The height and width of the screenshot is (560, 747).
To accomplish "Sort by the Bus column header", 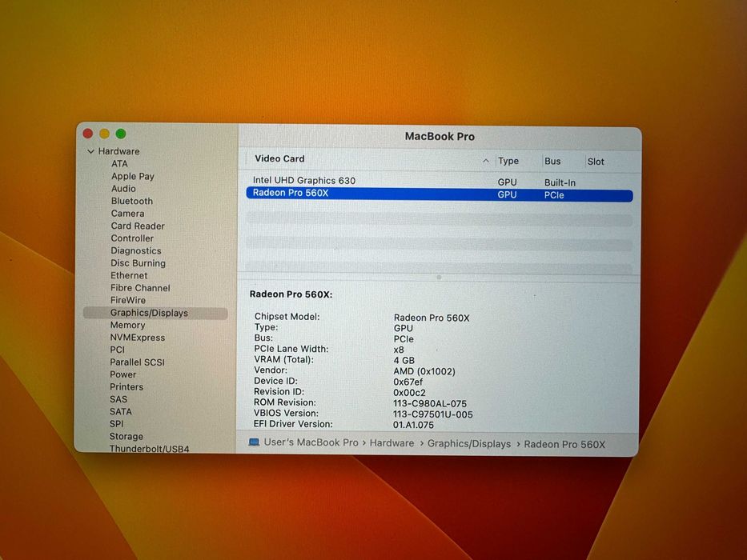I will pos(552,162).
